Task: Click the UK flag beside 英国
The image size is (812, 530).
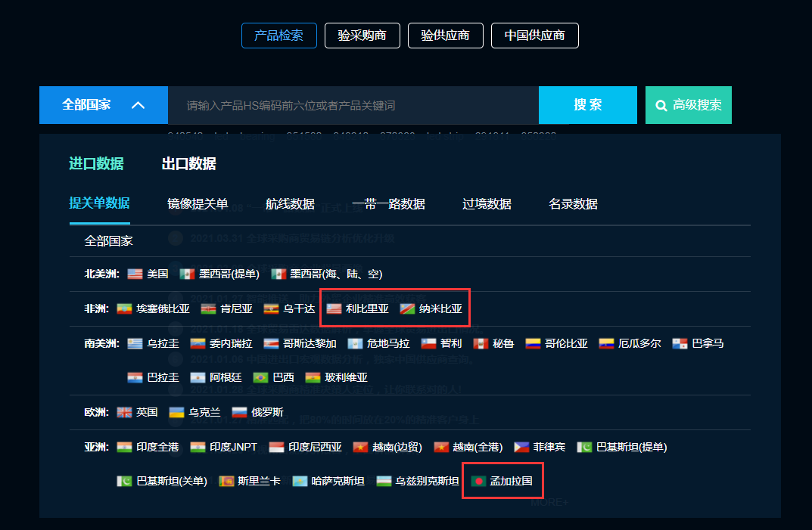Action: point(124,413)
